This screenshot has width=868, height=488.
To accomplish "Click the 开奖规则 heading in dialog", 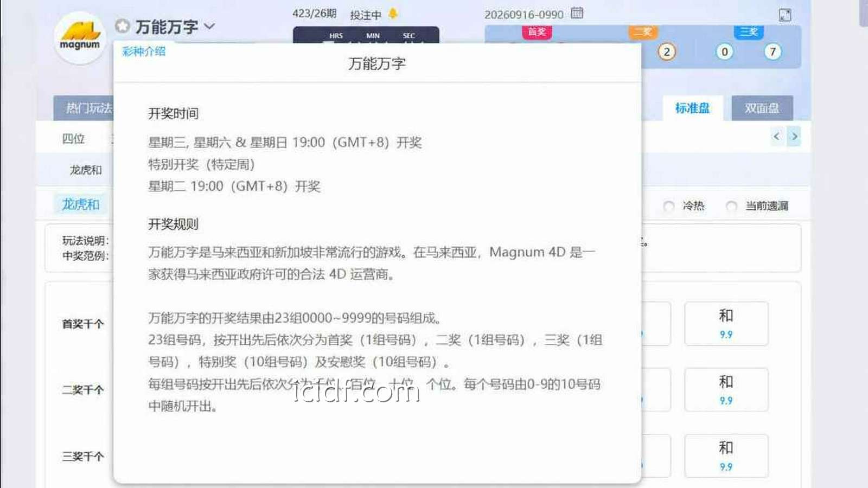I will pos(174,224).
